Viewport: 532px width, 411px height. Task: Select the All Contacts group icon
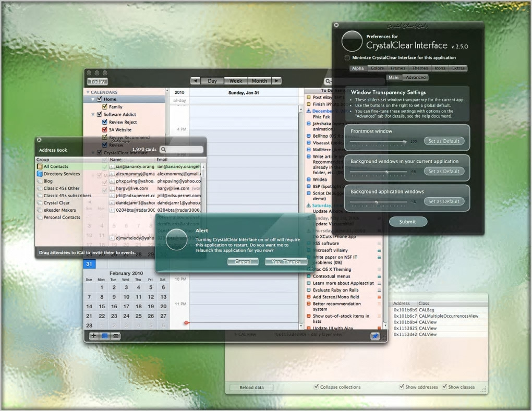[x=40, y=166]
